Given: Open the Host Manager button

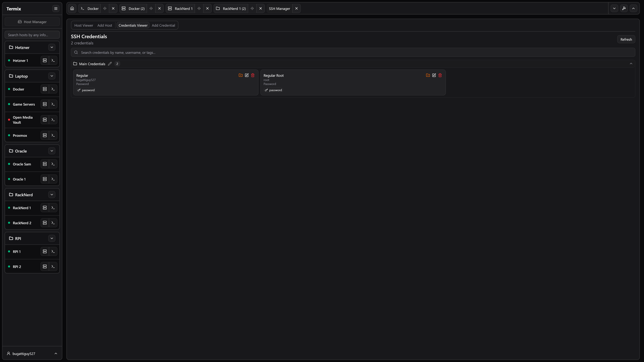Looking at the screenshot, I should click(32, 22).
